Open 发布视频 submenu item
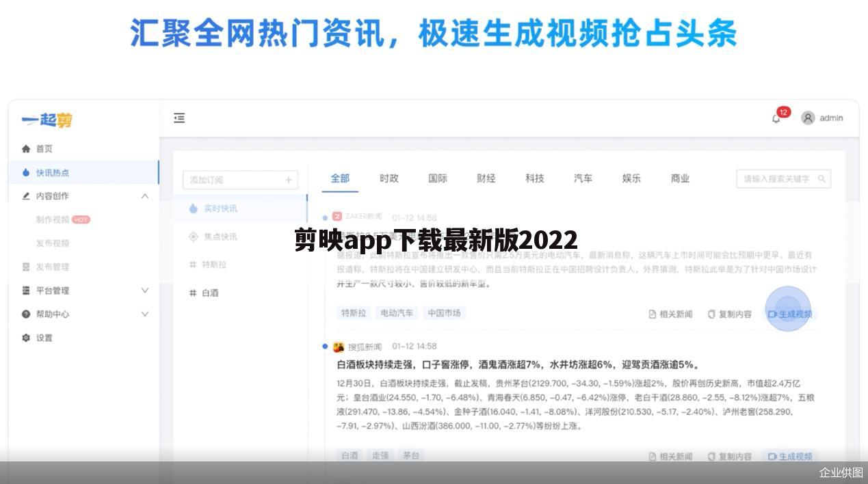The height and width of the screenshot is (484, 868). click(53, 243)
